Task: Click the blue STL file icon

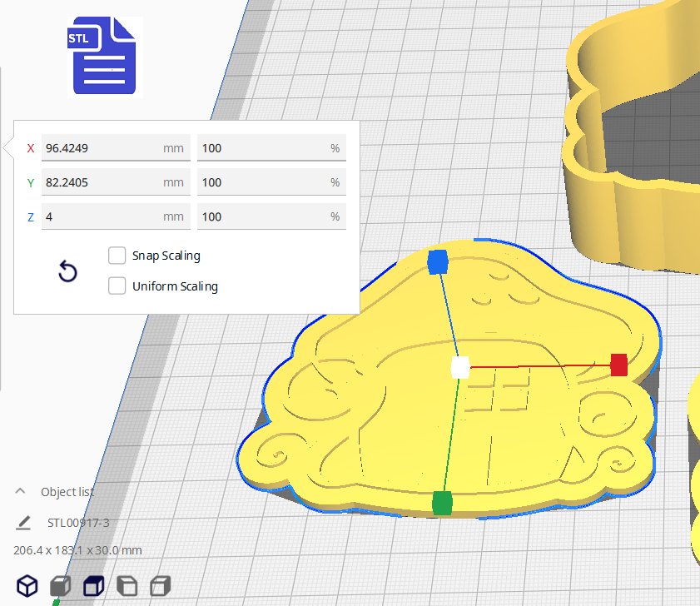Action: point(105,56)
